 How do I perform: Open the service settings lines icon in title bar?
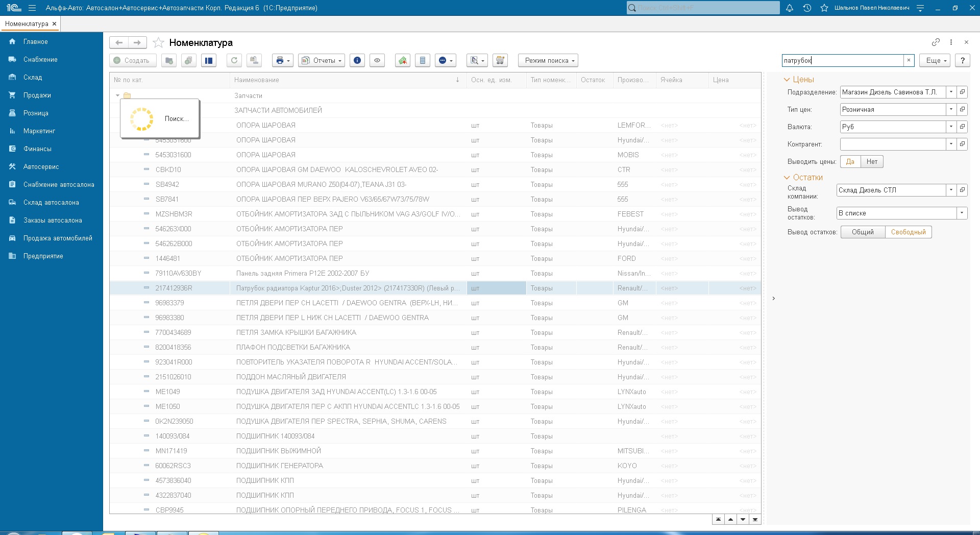coord(920,8)
